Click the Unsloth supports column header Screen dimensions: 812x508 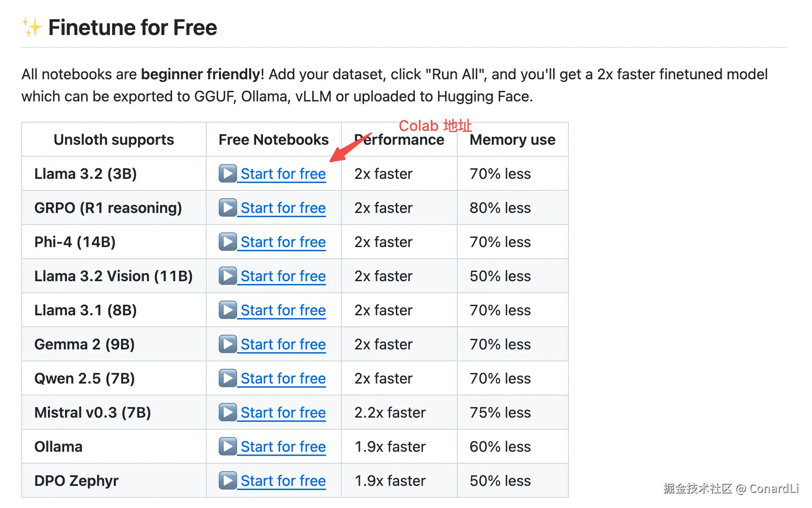[113, 140]
